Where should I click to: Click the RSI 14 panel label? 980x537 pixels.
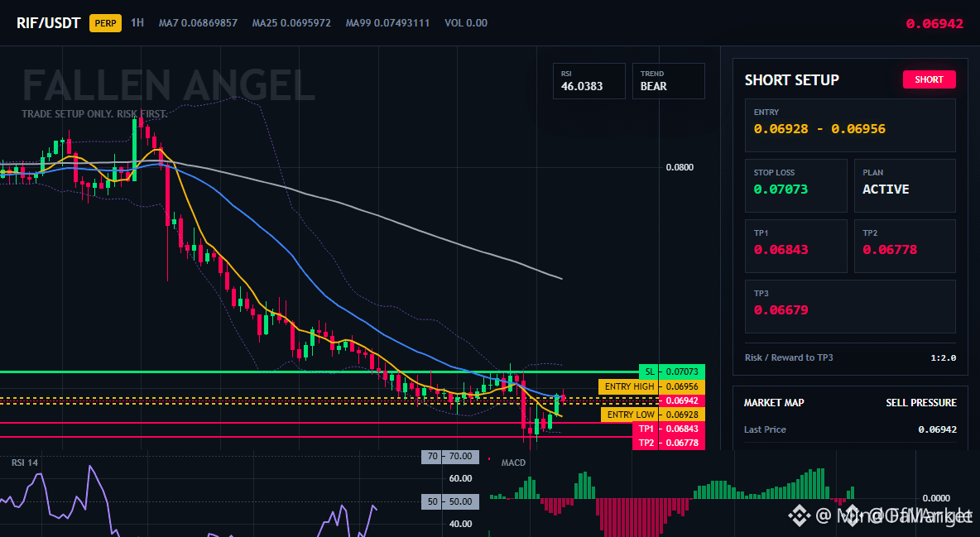tap(24, 463)
